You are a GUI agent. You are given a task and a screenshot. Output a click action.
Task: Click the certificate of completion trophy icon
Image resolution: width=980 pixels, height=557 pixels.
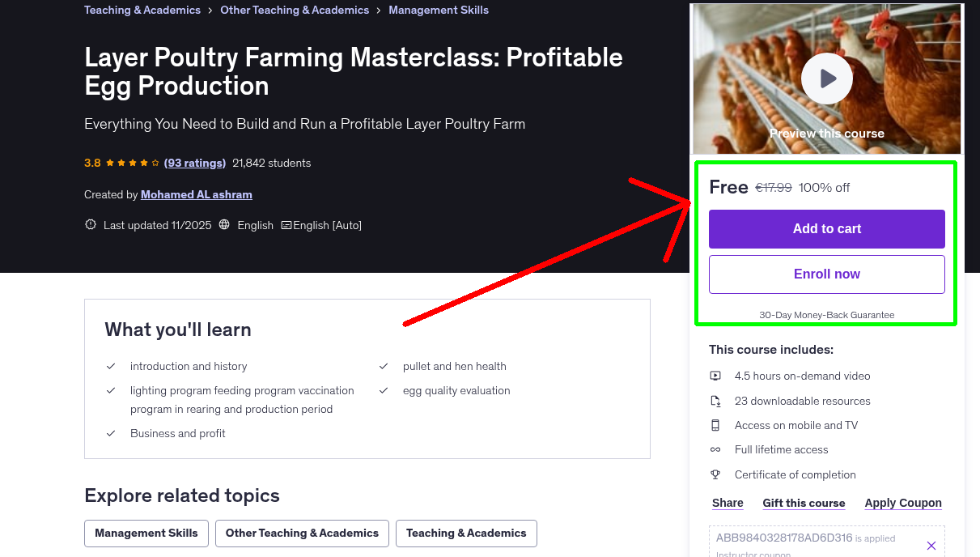click(715, 474)
